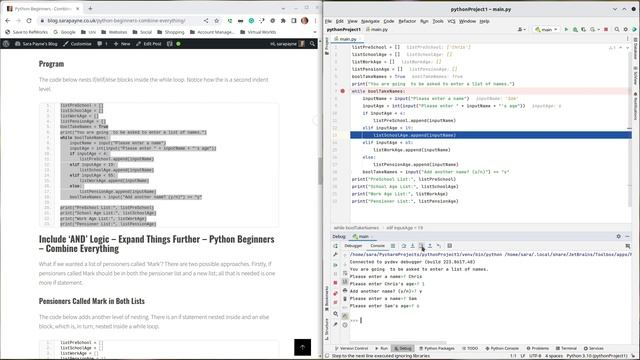Click the WordPress logo in the admin bar
Screen dimensions: 640x360
tap(6, 44)
